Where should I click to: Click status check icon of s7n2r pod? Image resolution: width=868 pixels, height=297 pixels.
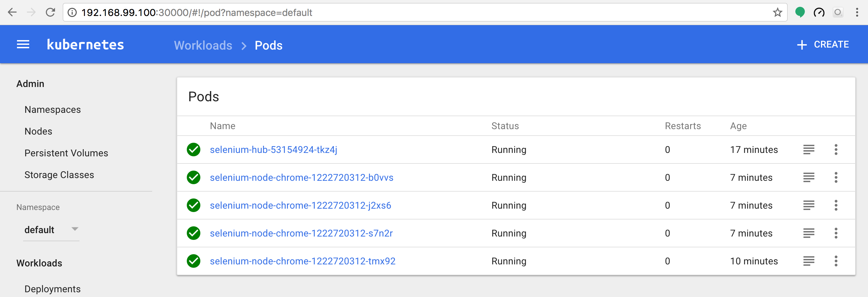coord(194,233)
